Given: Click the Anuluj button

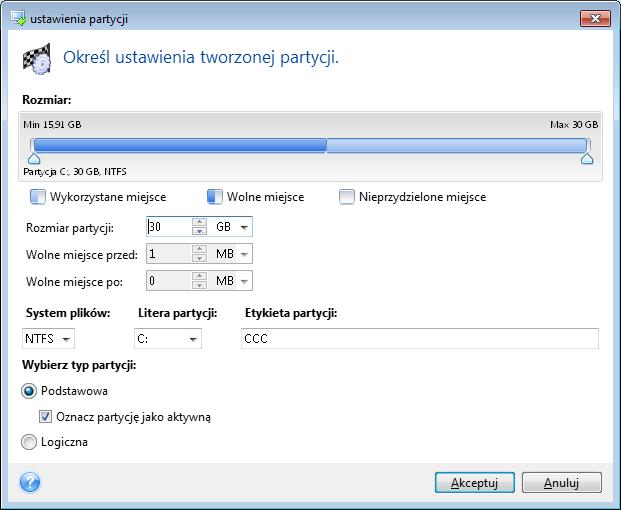Looking at the screenshot, I should point(562,482).
